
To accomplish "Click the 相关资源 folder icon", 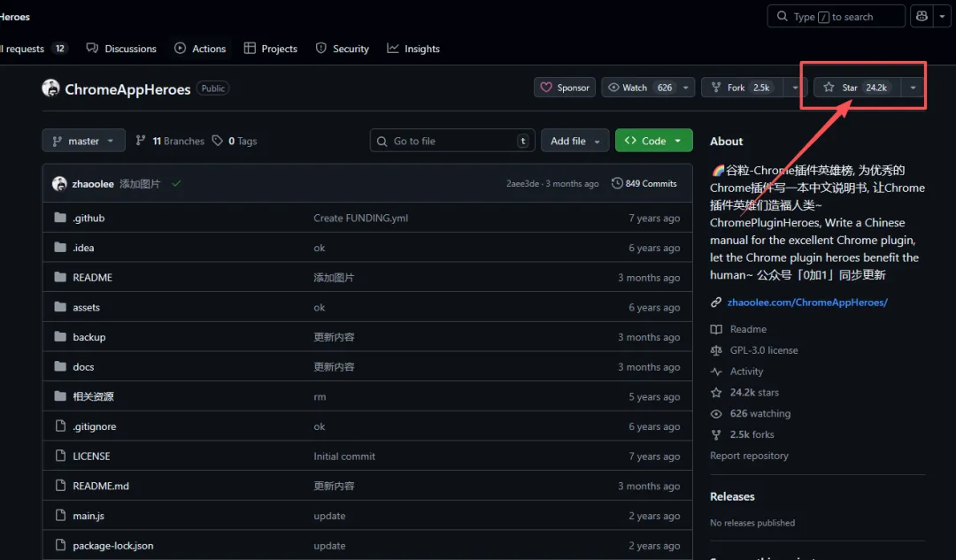I will click(60, 396).
